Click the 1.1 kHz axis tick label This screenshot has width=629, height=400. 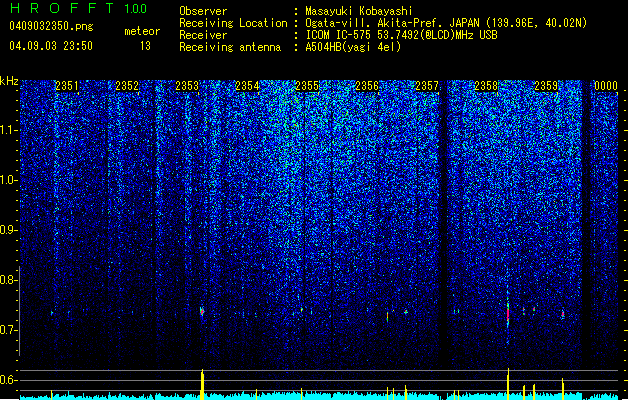click(9, 130)
